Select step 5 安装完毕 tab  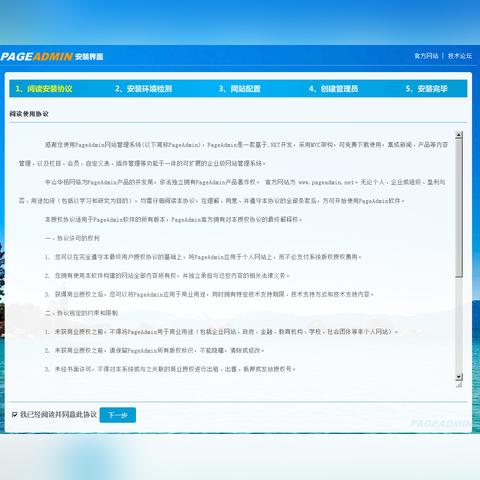[426, 89]
